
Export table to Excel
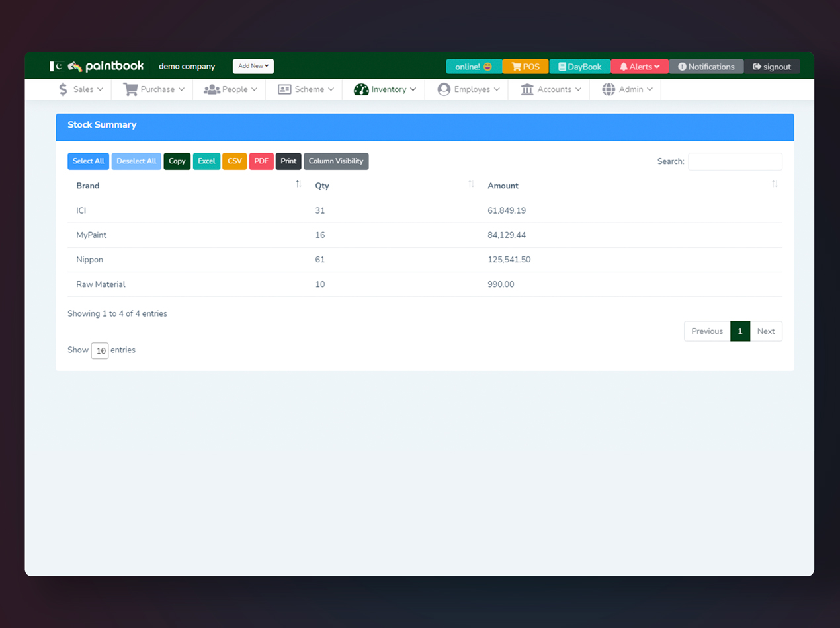click(206, 161)
